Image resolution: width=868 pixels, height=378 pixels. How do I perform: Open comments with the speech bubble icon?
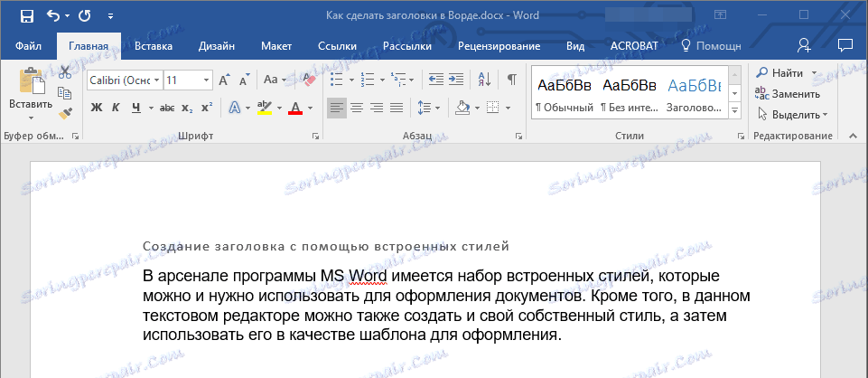(x=845, y=45)
